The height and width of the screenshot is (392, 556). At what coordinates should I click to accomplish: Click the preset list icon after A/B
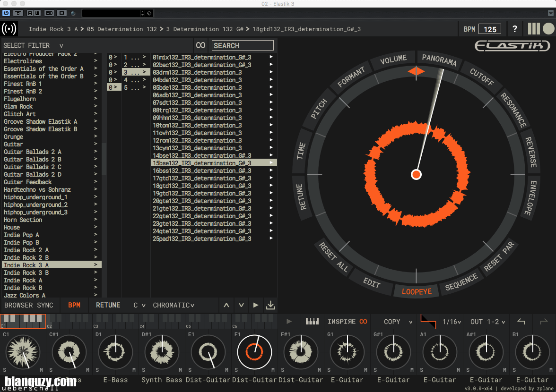point(61,13)
